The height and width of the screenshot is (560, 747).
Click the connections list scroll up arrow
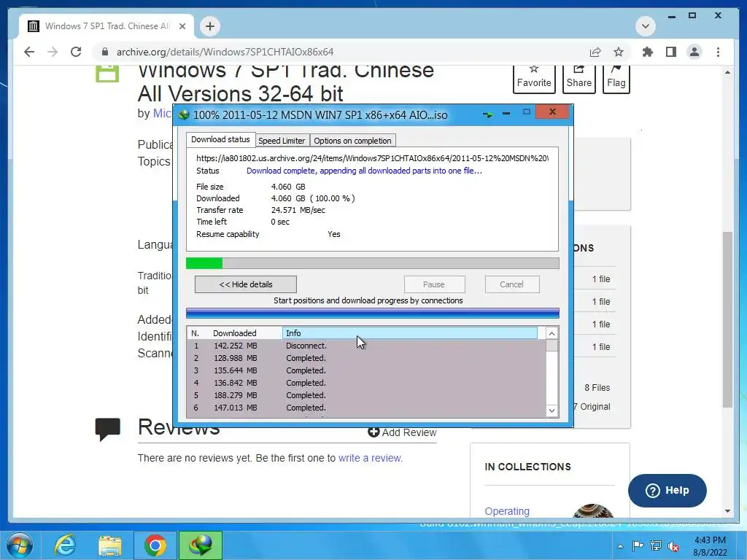pos(551,333)
